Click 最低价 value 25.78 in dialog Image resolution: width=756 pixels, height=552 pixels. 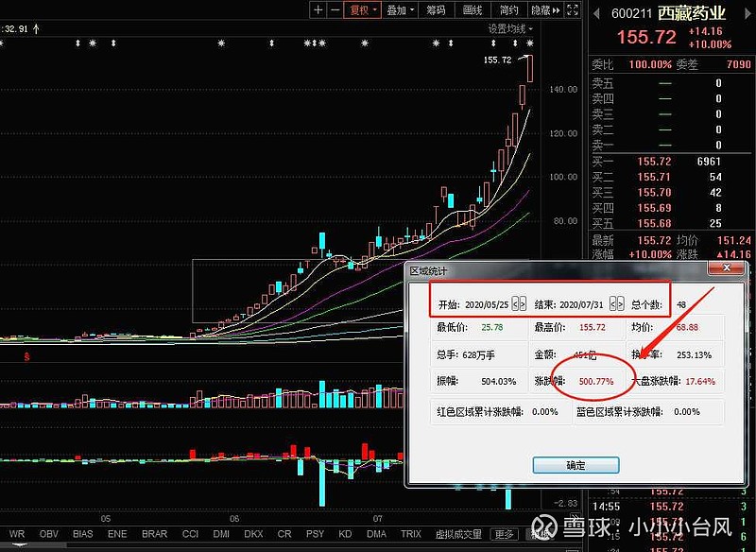click(491, 327)
